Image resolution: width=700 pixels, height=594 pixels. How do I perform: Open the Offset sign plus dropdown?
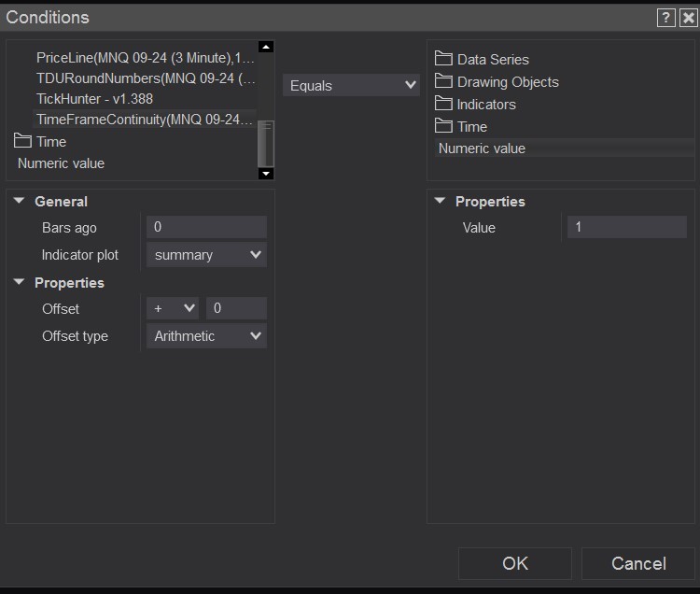coord(173,308)
